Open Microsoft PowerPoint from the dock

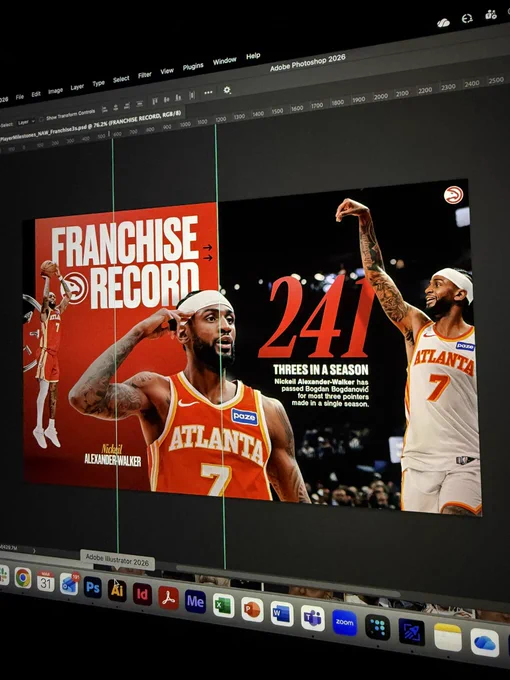tap(252, 610)
